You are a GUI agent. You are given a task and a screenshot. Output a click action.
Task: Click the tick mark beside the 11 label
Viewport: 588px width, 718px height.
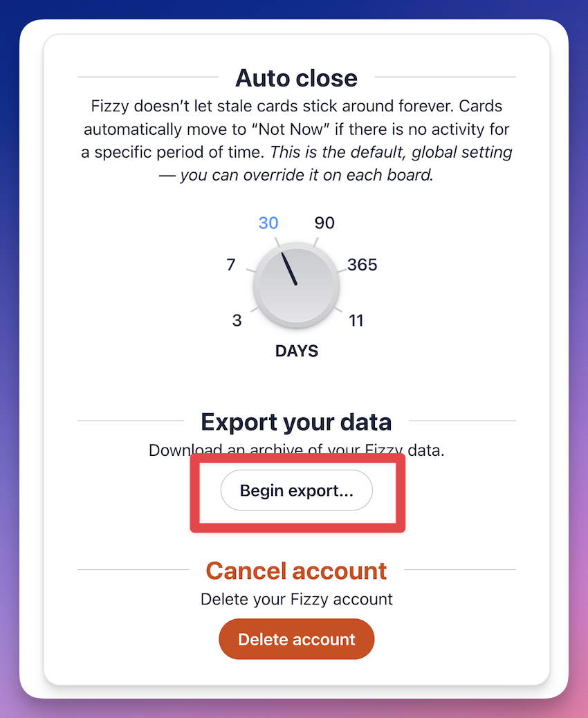tap(340, 311)
